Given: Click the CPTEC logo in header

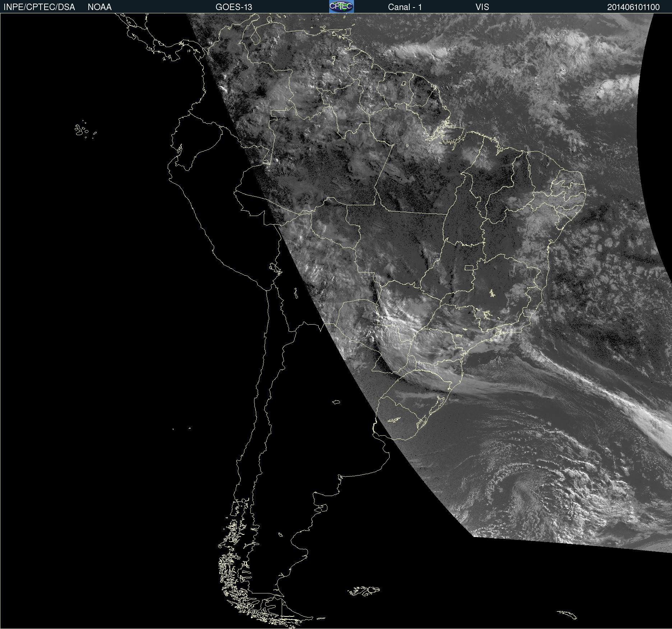Looking at the screenshot, I should click(341, 6).
